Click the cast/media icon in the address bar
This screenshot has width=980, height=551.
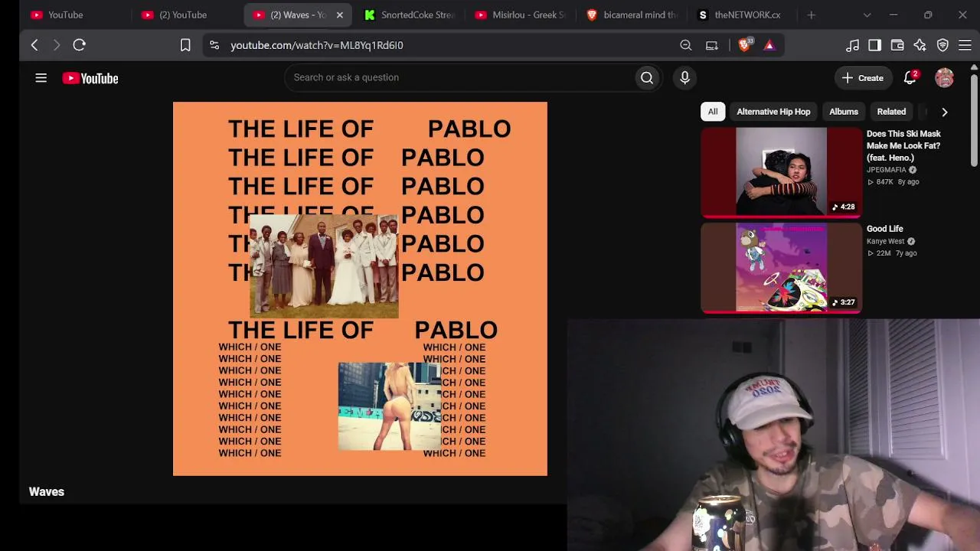coord(712,45)
